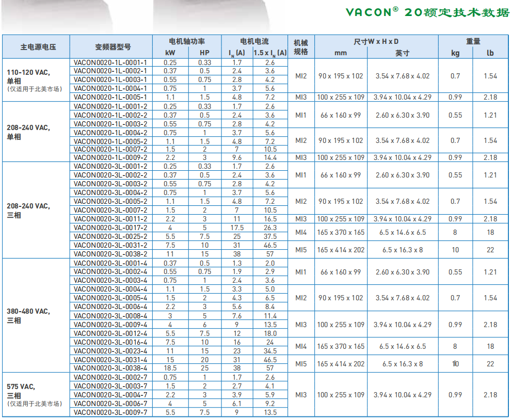The height and width of the screenshot is (420, 512).
Task: Select model VACON0020-3L-0009-7
Action: [x=110, y=412]
